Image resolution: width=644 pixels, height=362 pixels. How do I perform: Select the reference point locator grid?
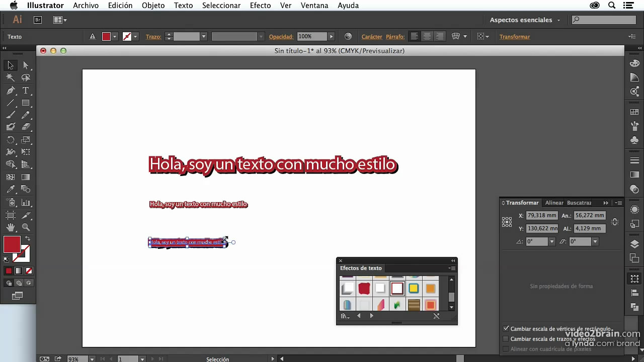coord(507,222)
